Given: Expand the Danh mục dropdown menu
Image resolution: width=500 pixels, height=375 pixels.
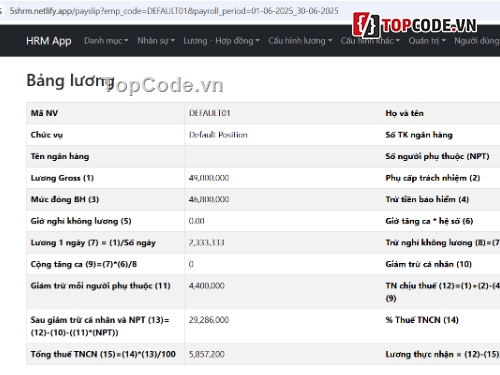Looking at the screenshot, I should (x=106, y=41).
